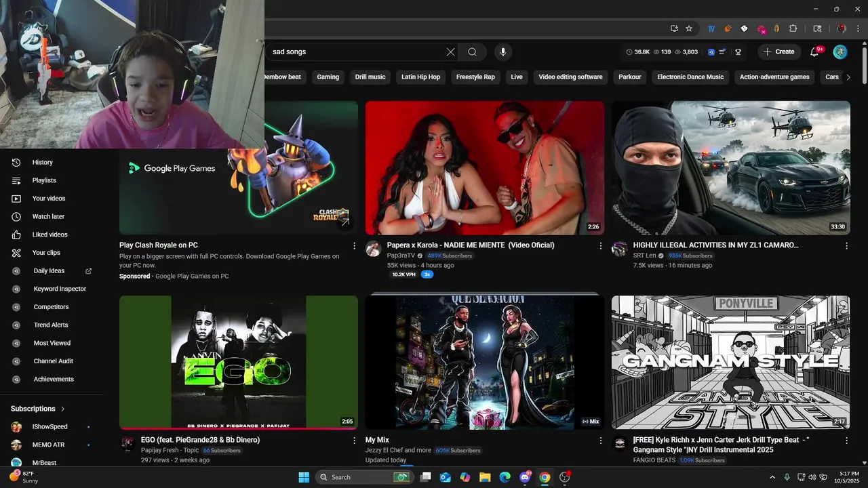Open options for Gangnam Style beat video
This screenshot has width=868, height=488.
point(846,441)
